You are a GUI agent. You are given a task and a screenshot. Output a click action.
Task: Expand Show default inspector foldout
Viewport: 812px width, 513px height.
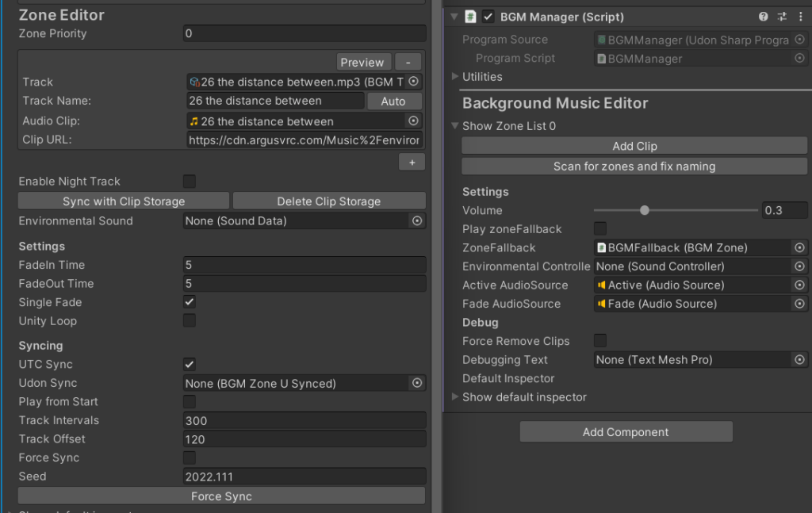coord(455,397)
